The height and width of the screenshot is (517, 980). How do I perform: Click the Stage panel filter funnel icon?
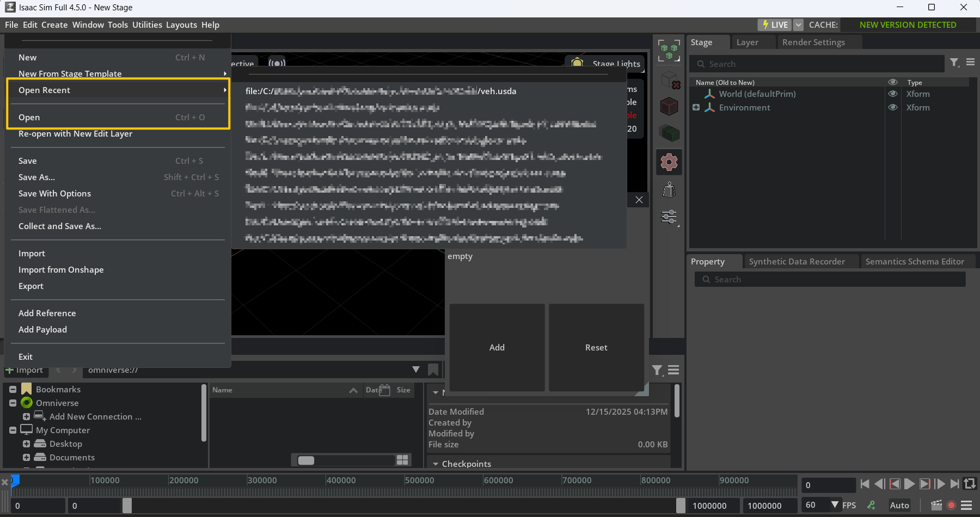tap(954, 63)
